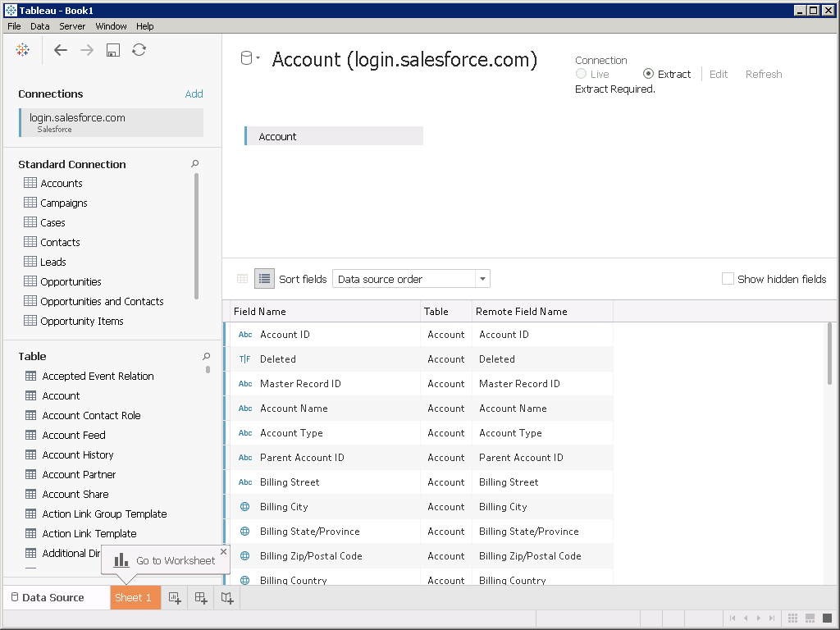Switch to metadata list view icon

[x=264, y=279]
